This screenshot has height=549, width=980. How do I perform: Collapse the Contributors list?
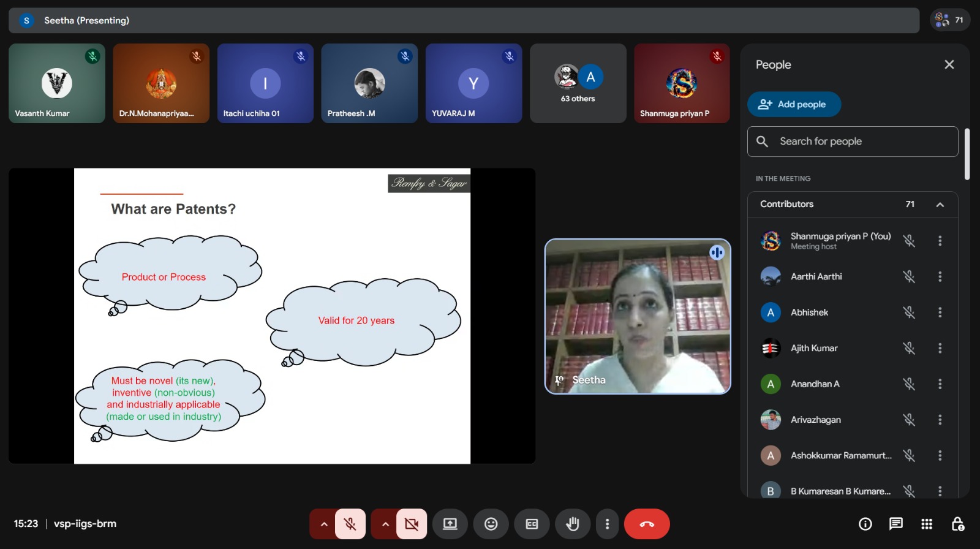tap(940, 205)
